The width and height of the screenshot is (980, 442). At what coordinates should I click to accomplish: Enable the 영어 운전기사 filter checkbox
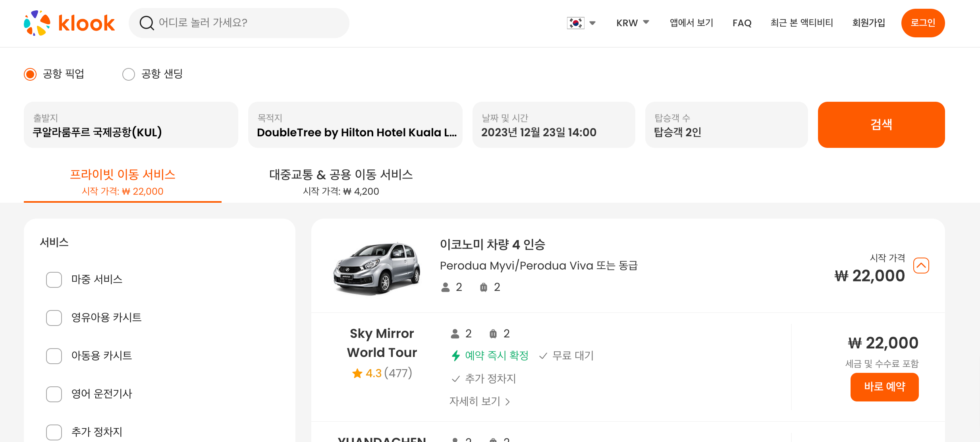point(54,394)
